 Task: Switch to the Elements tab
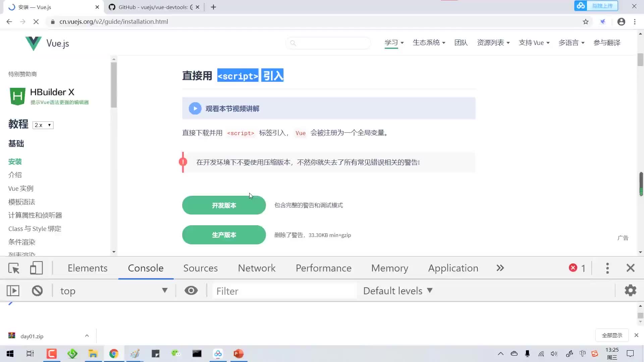click(88, 268)
